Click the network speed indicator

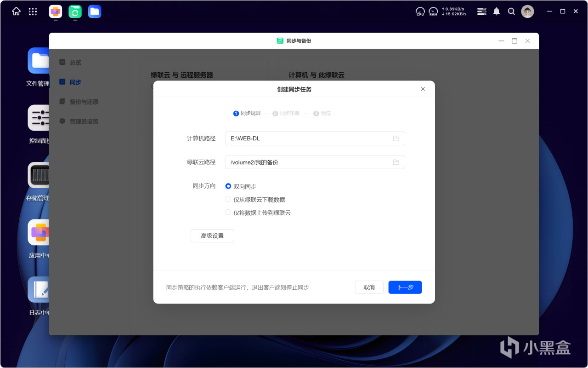coord(454,11)
